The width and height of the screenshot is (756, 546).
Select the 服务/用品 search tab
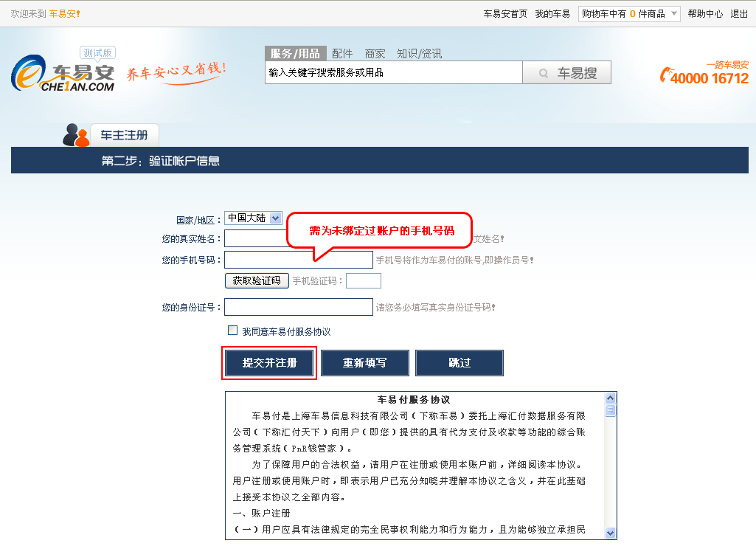click(x=295, y=53)
